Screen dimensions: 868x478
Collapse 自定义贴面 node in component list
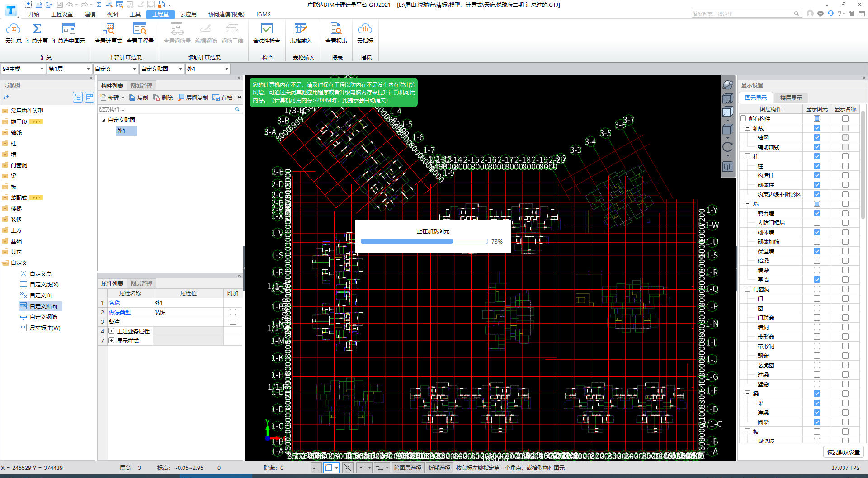pyautogui.click(x=104, y=120)
